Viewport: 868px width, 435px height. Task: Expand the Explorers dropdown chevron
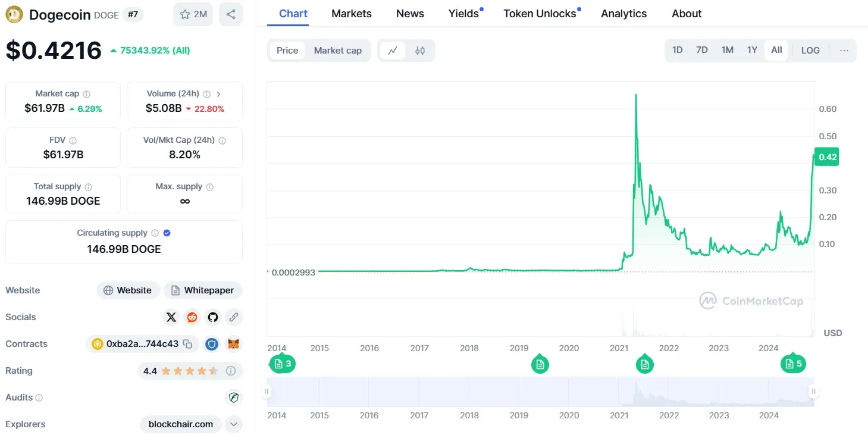click(x=234, y=424)
